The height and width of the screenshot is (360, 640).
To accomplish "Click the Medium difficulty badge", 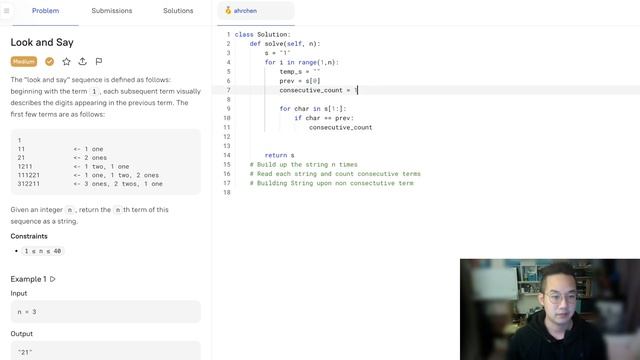I will point(24,62).
